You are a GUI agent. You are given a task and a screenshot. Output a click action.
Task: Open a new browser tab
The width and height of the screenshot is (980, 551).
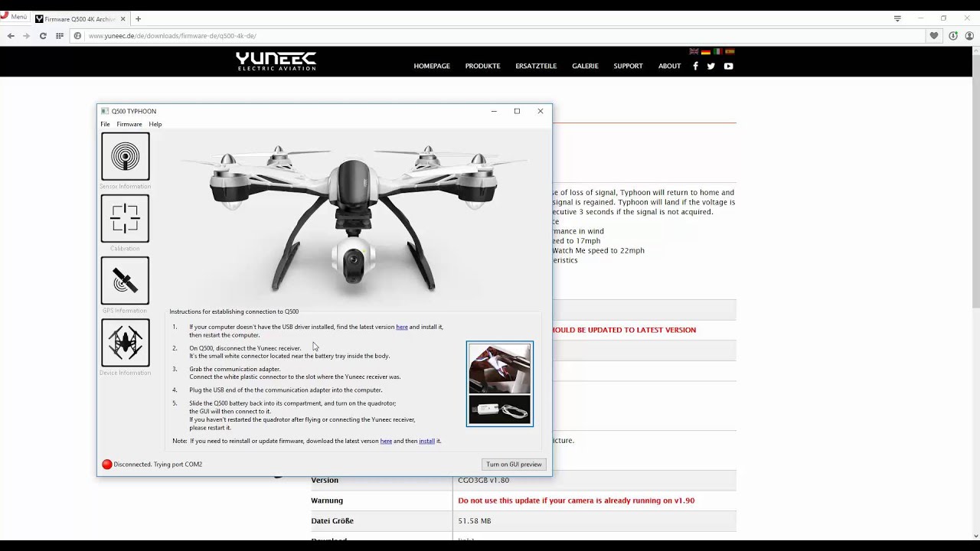(x=138, y=18)
